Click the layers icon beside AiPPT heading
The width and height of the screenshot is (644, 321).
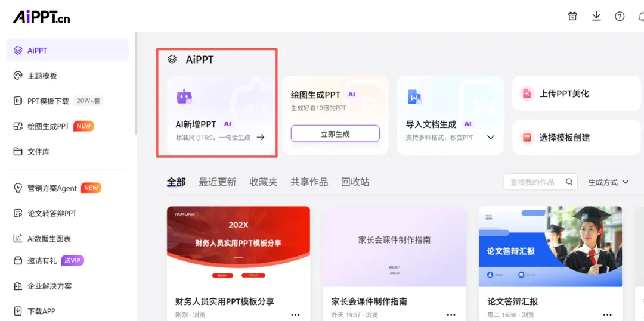point(172,60)
